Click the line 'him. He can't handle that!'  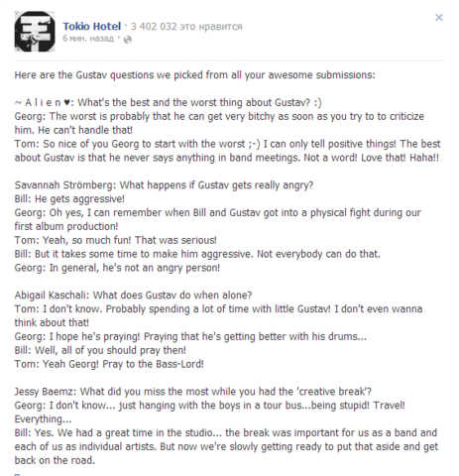(73, 130)
